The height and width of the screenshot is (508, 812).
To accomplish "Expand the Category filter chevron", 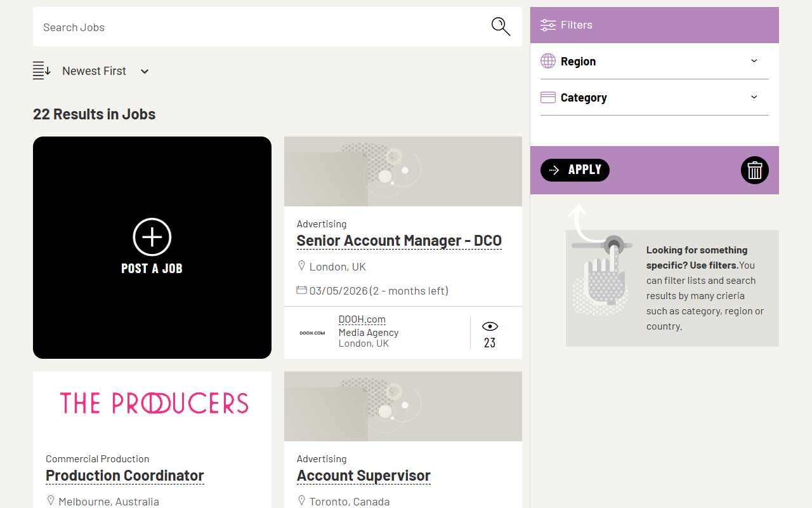I will pyautogui.click(x=754, y=97).
